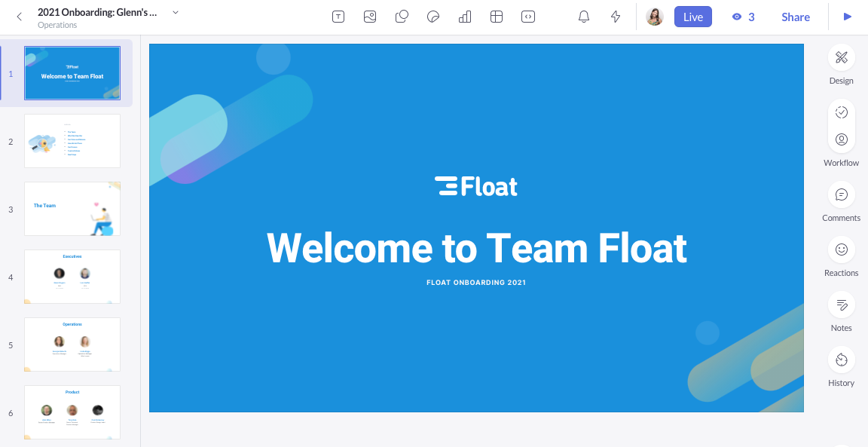The width and height of the screenshot is (868, 447).
Task: Expand the presentation title dropdown arrow
Action: [176, 12]
